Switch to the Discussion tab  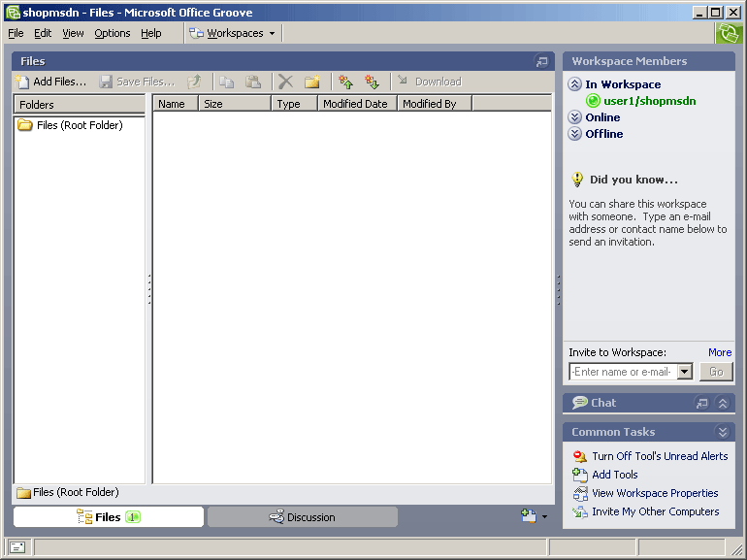pos(303,517)
